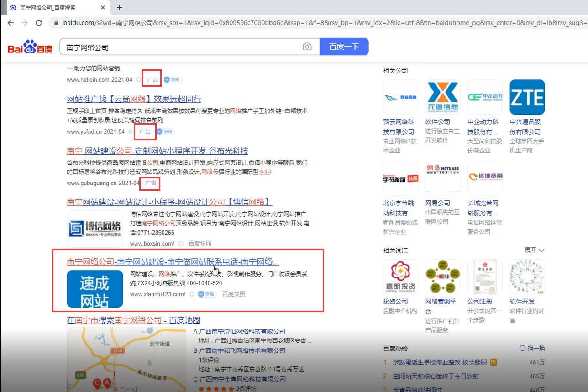
Task: Click the www.gubuguang.cn URL text
Action: 91,183
